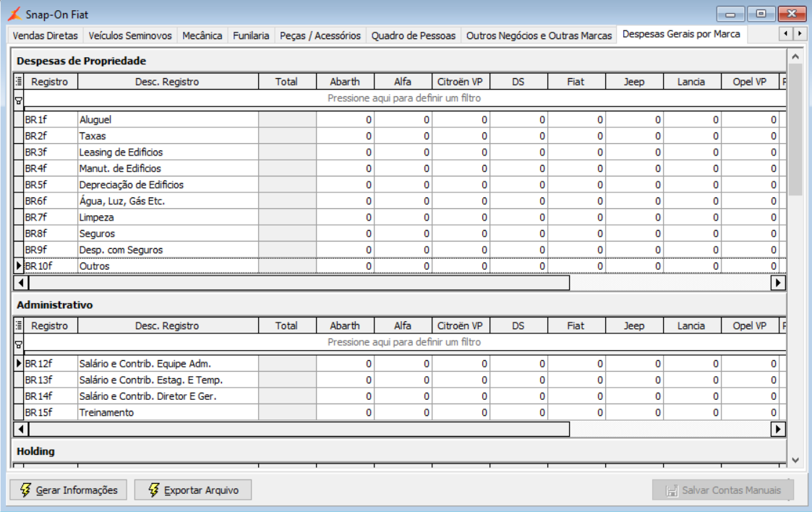
Task: Open Outros Negócios e Outras Marcas tab
Action: 539,35
